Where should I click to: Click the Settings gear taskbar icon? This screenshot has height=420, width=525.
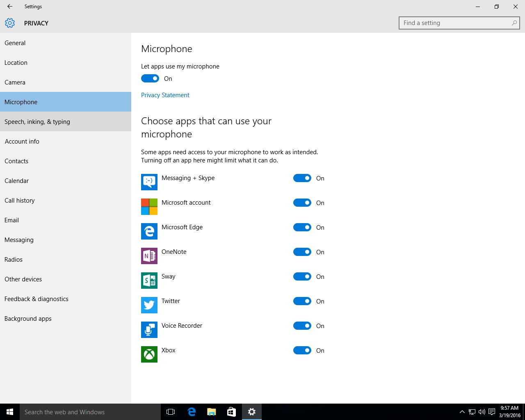point(252,412)
